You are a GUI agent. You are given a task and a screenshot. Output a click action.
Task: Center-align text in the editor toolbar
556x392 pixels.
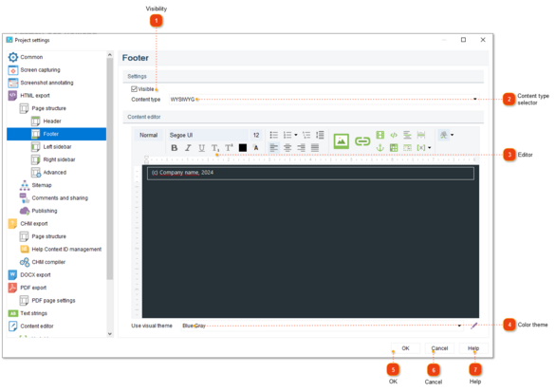pyautogui.click(x=287, y=147)
